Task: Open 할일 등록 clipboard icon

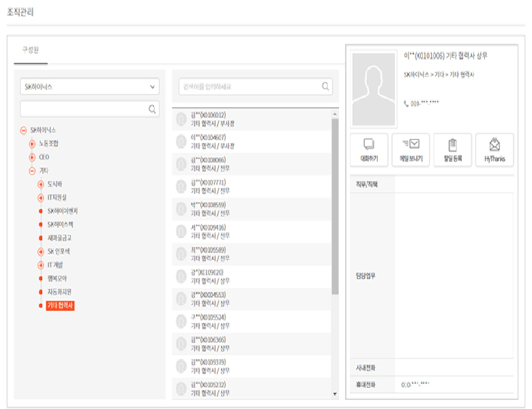Action: (x=452, y=145)
